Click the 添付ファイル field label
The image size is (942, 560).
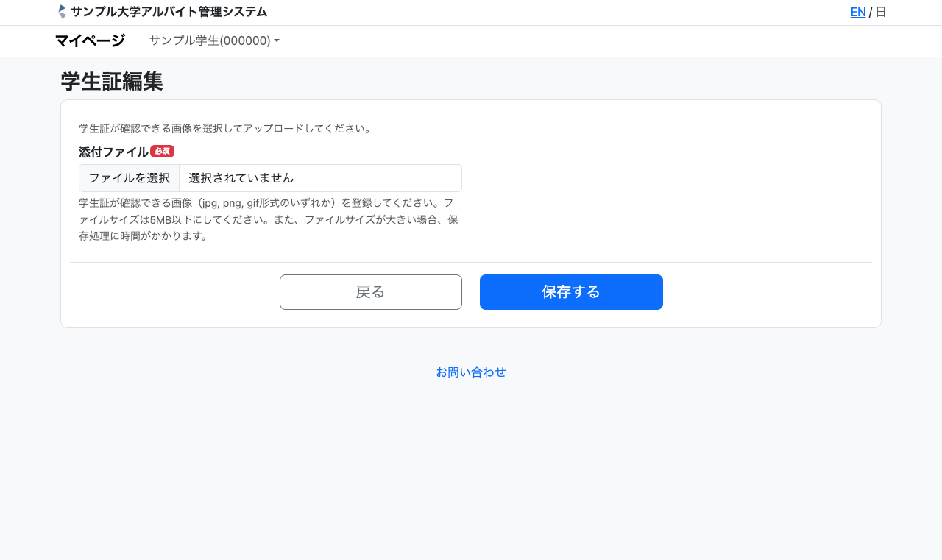113,152
